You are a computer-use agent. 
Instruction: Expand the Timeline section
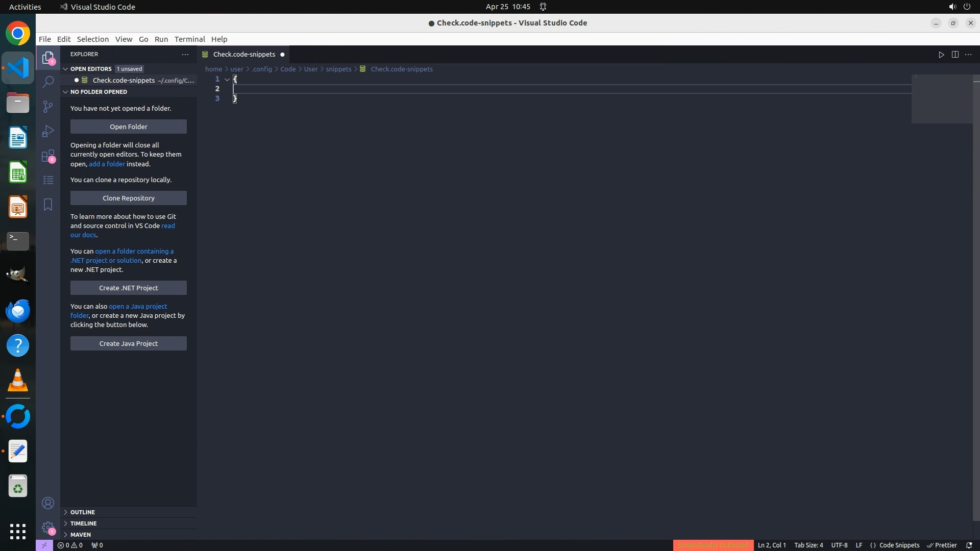coord(83,523)
